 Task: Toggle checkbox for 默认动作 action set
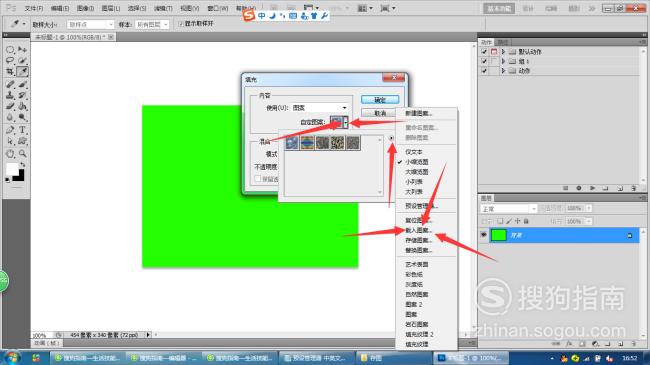coord(484,52)
